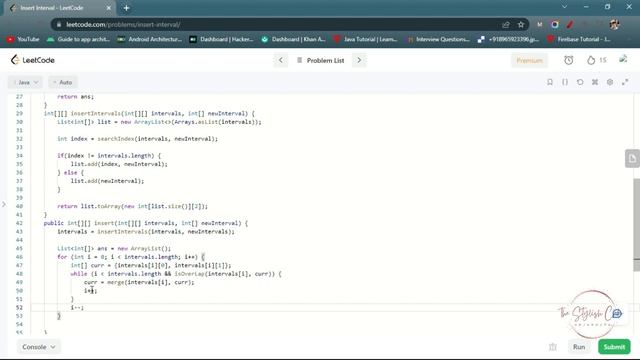Open the Interview Questions bookmark
The width and height of the screenshot is (640, 360).
[438, 39]
